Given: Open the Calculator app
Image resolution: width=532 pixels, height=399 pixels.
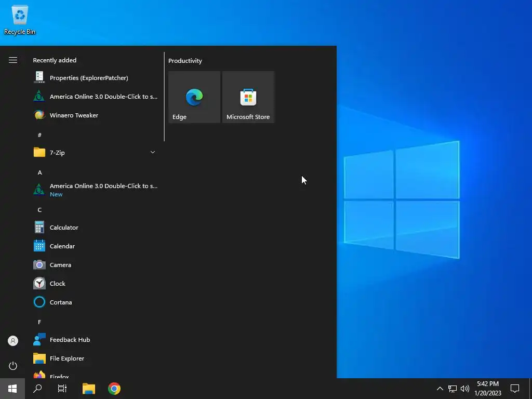Looking at the screenshot, I should click(95, 228).
